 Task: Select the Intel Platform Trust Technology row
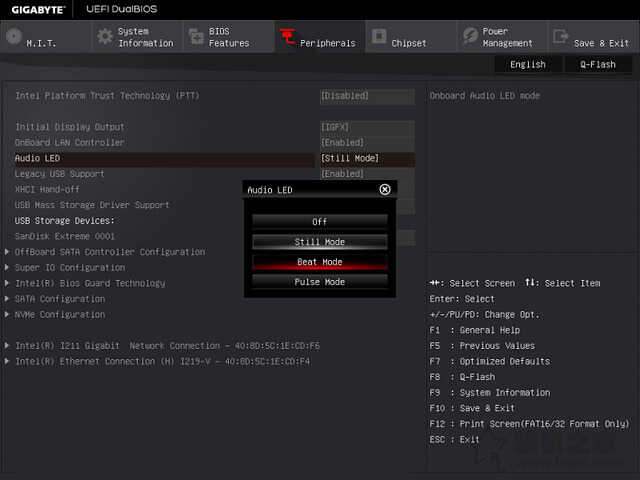tap(107, 96)
